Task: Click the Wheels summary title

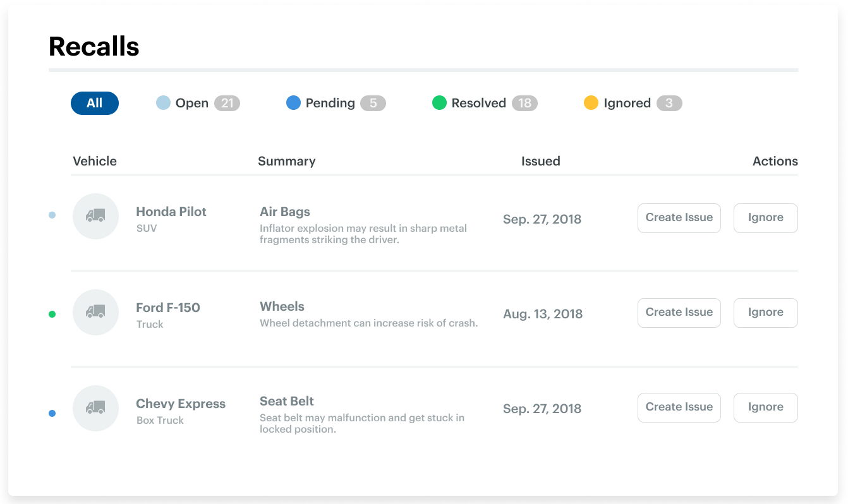Action: click(x=282, y=306)
